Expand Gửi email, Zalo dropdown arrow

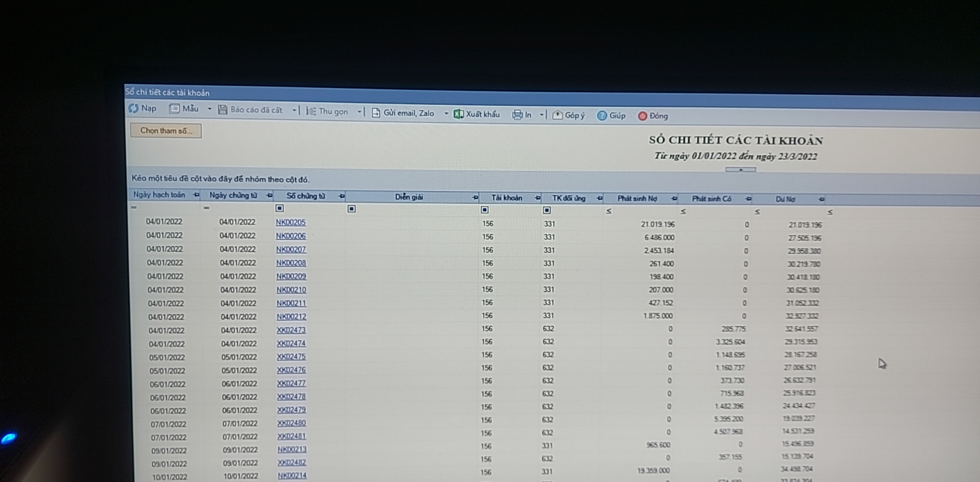(x=446, y=114)
